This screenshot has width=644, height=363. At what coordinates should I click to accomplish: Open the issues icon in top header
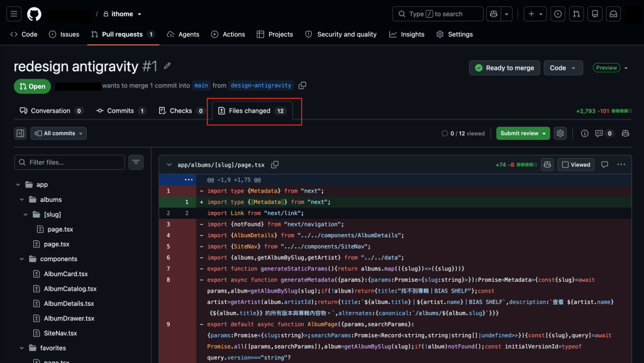point(558,14)
